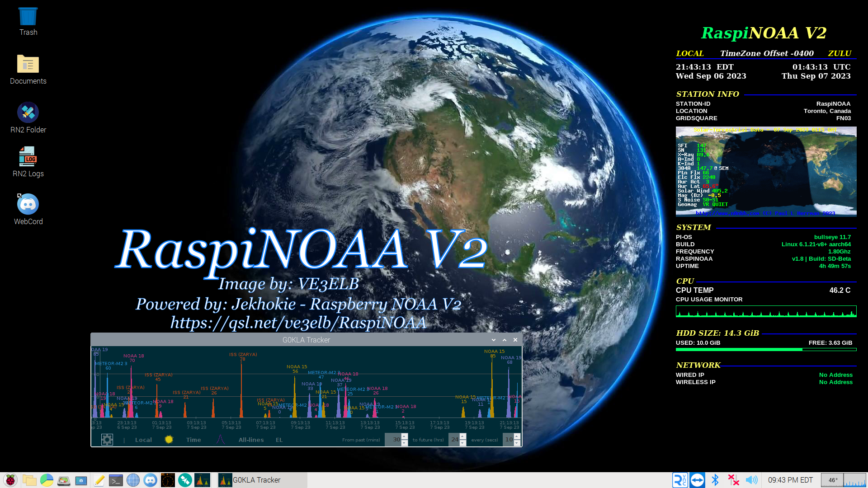The height and width of the screenshot is (488, 868).
Task: Toggle the EL display option
Action: coord(279,440)
